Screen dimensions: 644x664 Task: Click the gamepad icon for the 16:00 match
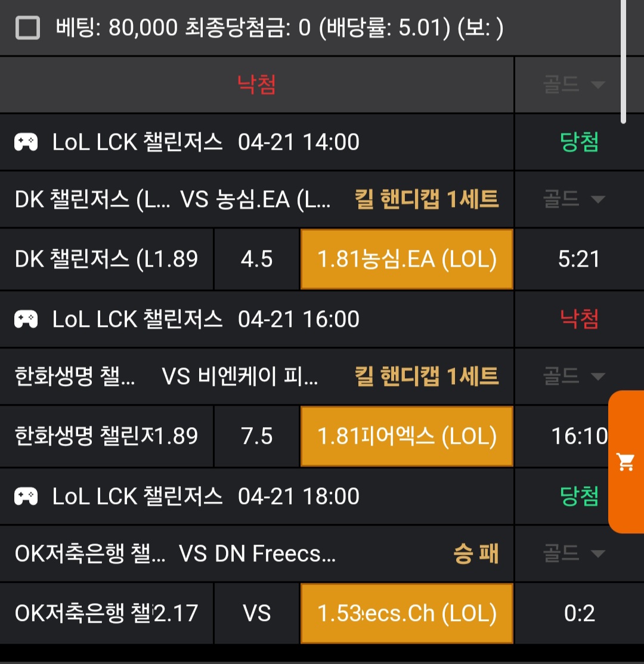pyautogui.click(x=26, y=319)
